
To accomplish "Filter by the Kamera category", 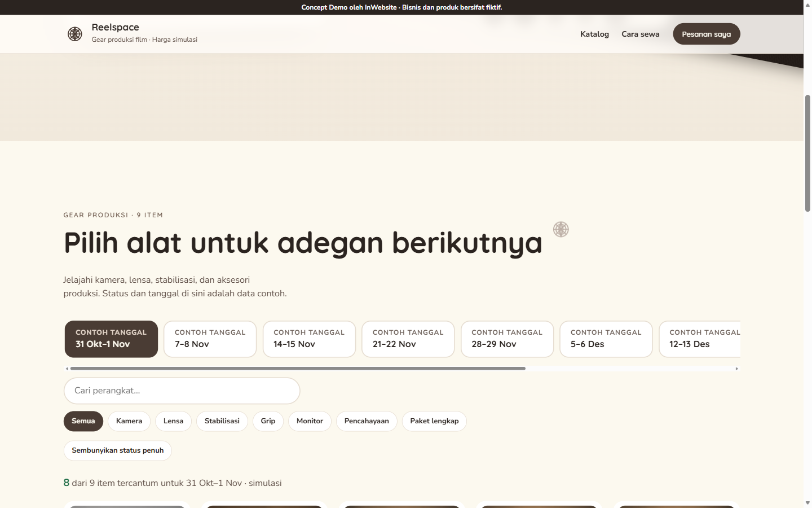I will pos(129,421).
